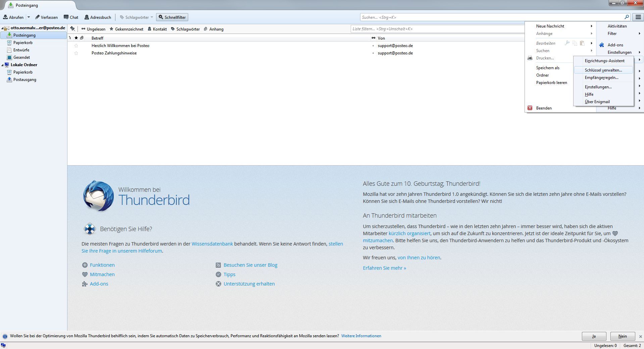
Task: Click the magnifier icon in the global search box
Action: click(x=627, y=17)
